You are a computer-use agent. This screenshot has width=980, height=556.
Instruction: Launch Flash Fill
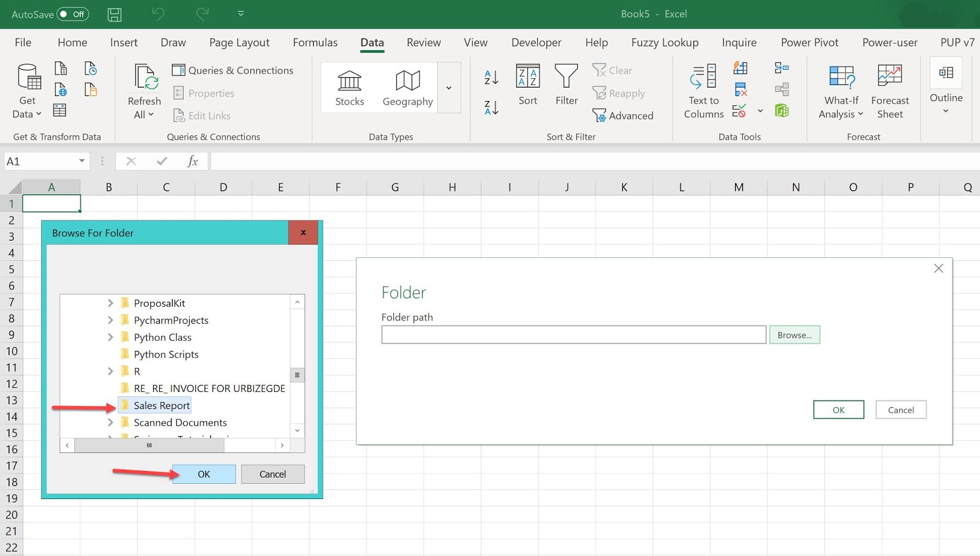point(739,69)
